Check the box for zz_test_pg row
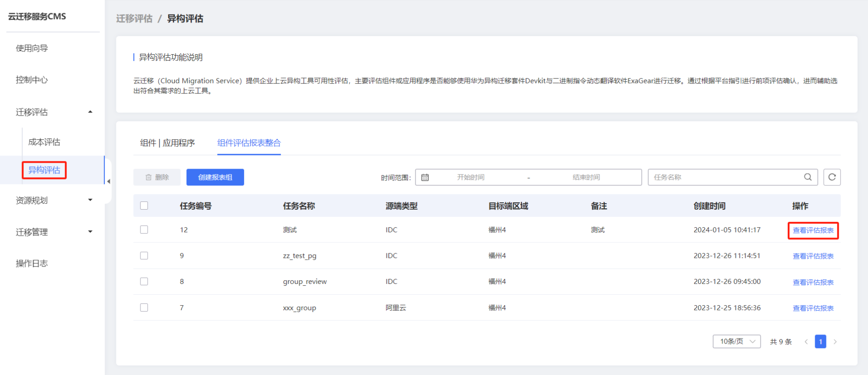 144,256
